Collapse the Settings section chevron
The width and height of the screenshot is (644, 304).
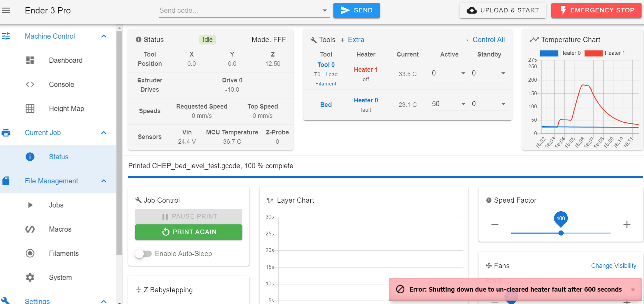pos(104,301)
